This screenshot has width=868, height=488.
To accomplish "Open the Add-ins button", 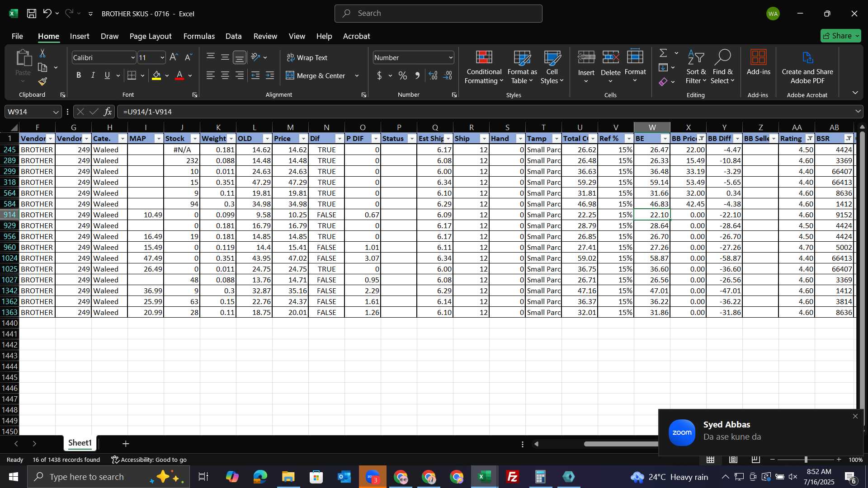I will (759, 62).
